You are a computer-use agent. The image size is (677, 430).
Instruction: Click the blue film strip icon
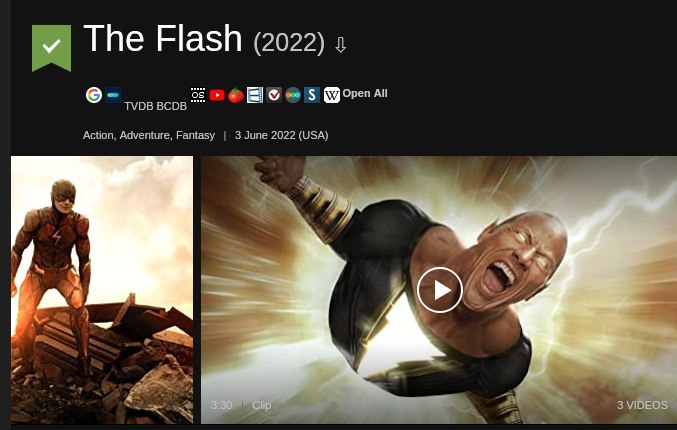click(255, 95)
